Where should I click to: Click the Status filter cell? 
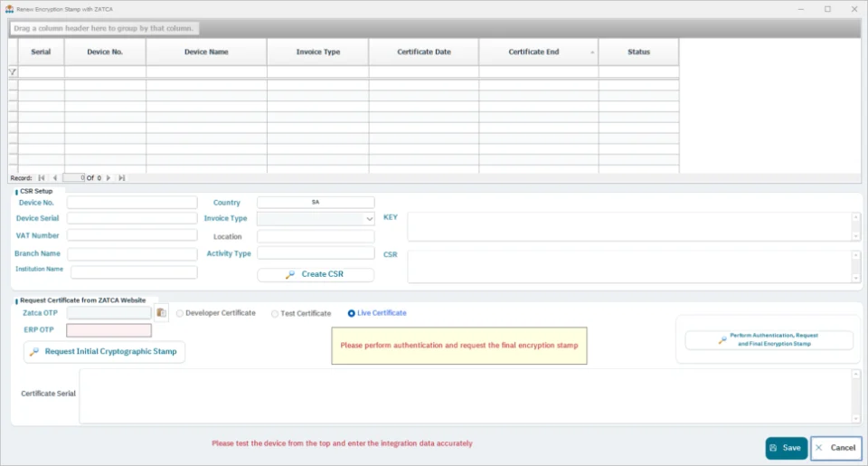(639, 72)
